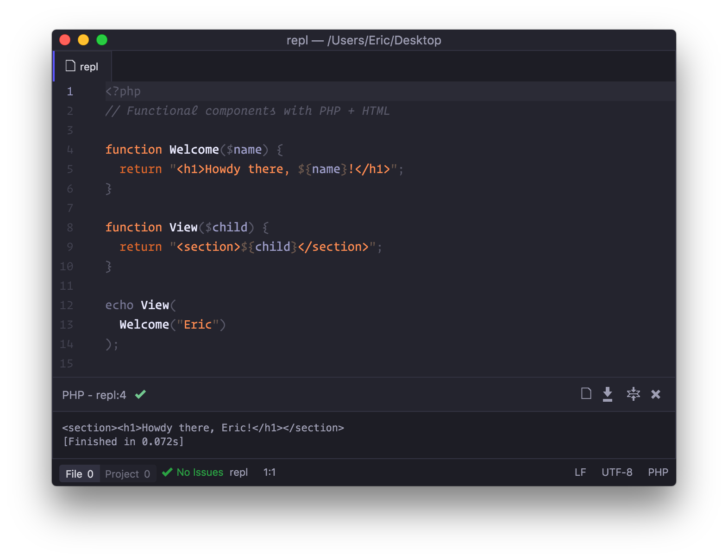The width and height of the screenshot is (728, 560).
Task: Click line number 8 in the gutter
Action: point(70,227)
